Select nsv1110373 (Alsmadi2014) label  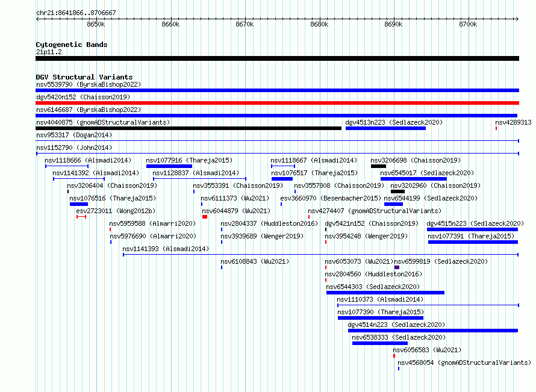[x=380, y=299]
